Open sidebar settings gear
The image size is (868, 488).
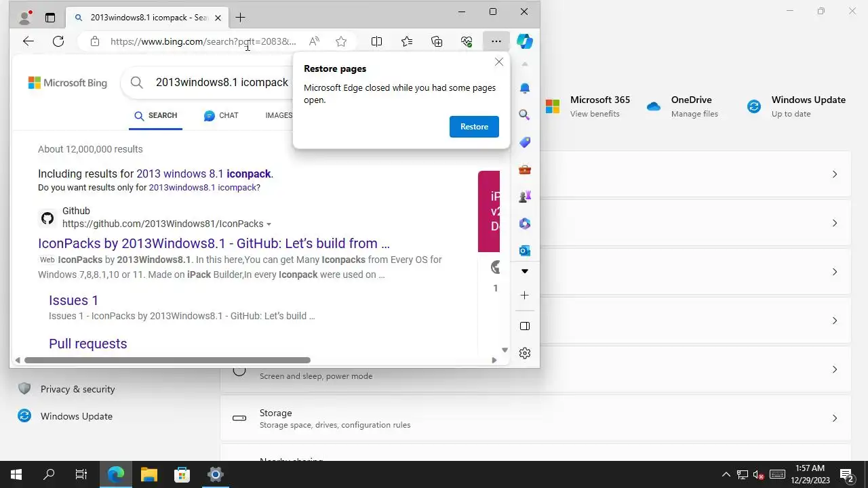[x=525, y=353]
